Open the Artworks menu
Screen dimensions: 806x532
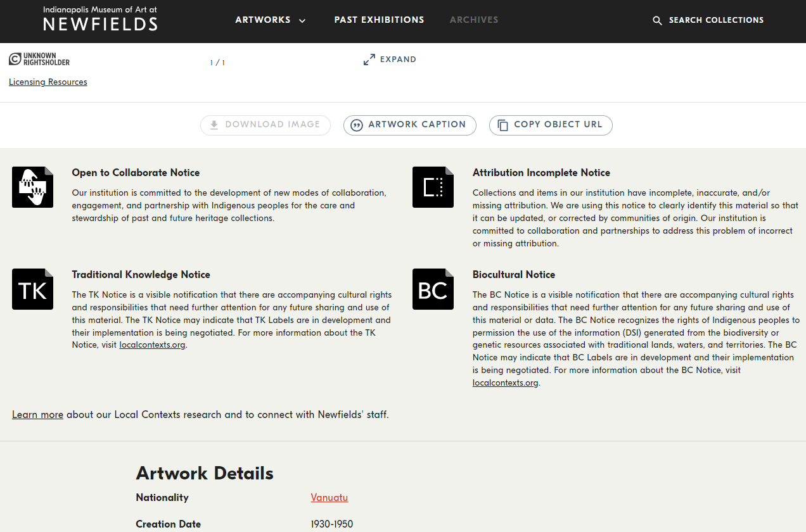click(x=271, y=20)
